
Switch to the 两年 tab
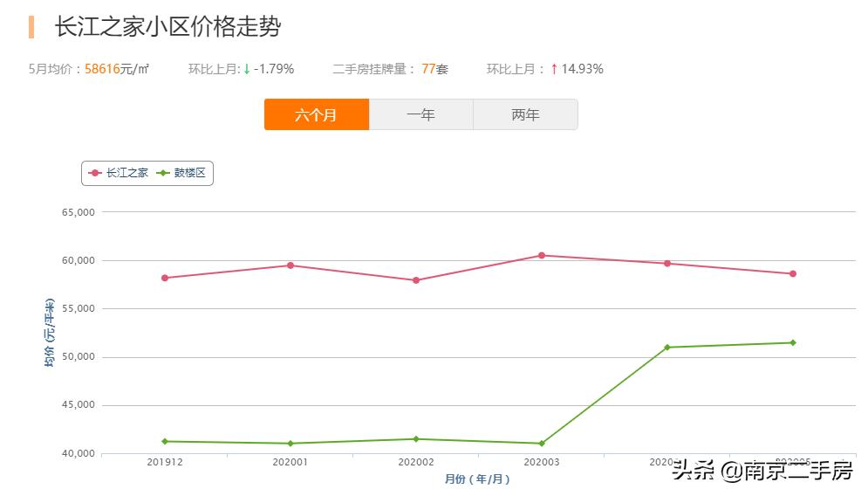(525, 114)
